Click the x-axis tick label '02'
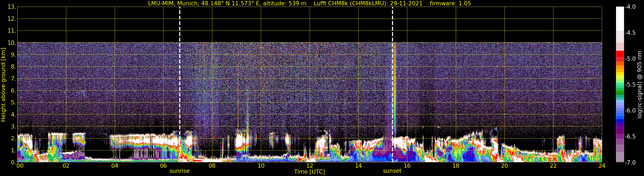 click(x=66, y=166)
